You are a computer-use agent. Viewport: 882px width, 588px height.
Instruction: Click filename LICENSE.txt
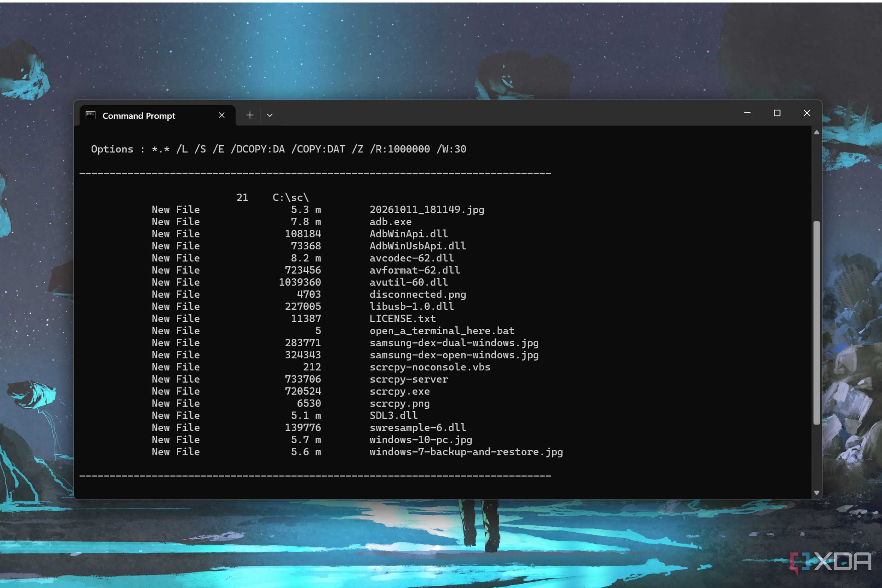(x=402, y=319)
